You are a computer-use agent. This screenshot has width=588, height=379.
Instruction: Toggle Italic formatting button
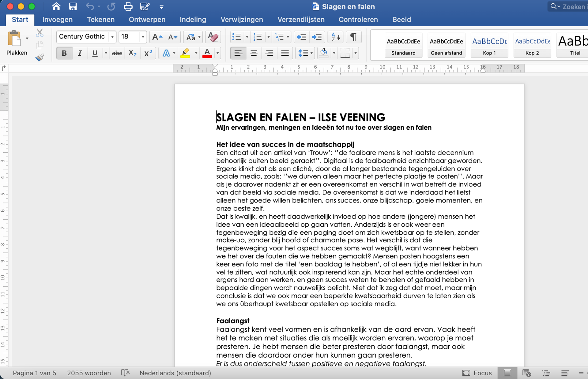[80, 53]
